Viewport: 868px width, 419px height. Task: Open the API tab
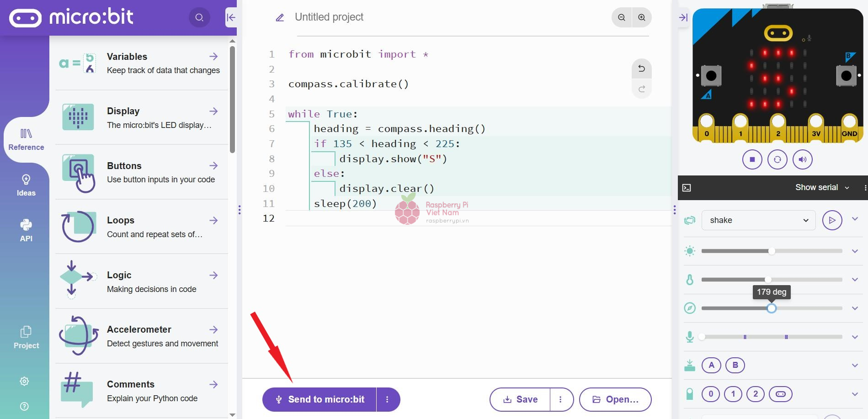pyautogui.click(x=26, y=230)
